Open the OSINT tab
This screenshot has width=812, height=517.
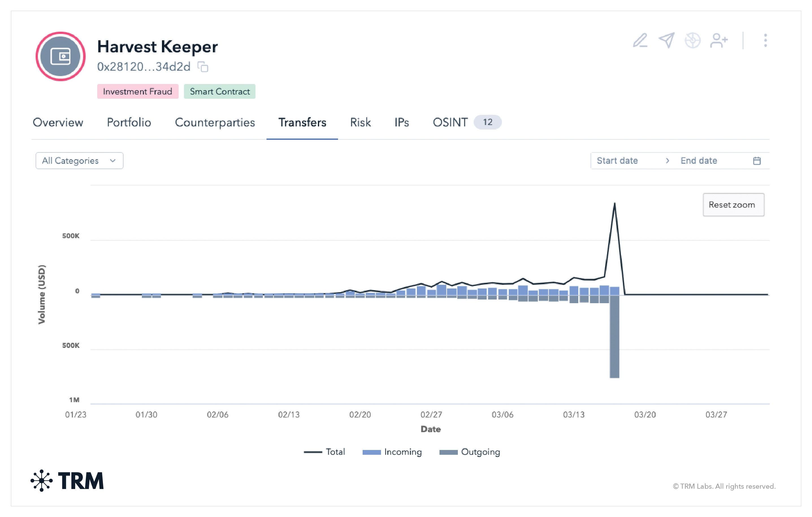(451, 122)
